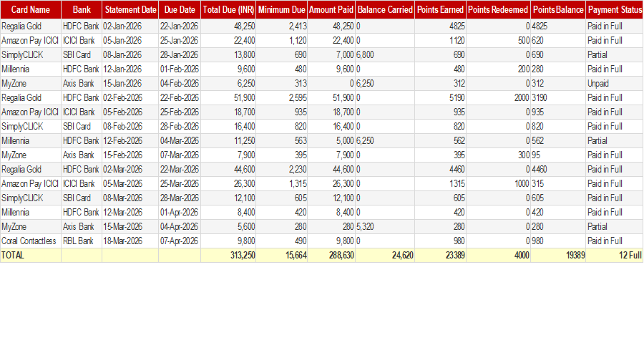Select total due 7,900 cell
644x358 pixels.
coord(228,155)
